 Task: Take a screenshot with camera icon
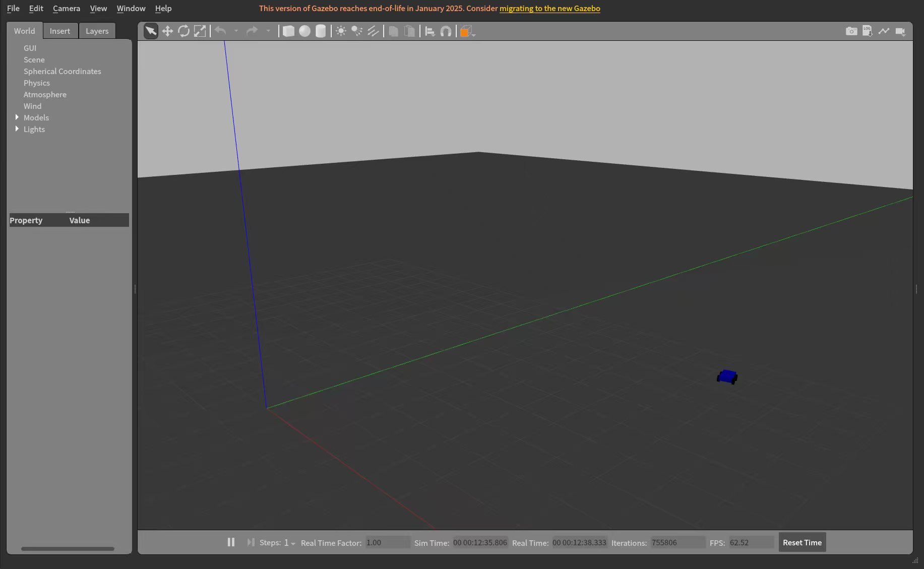click(851, 31)
